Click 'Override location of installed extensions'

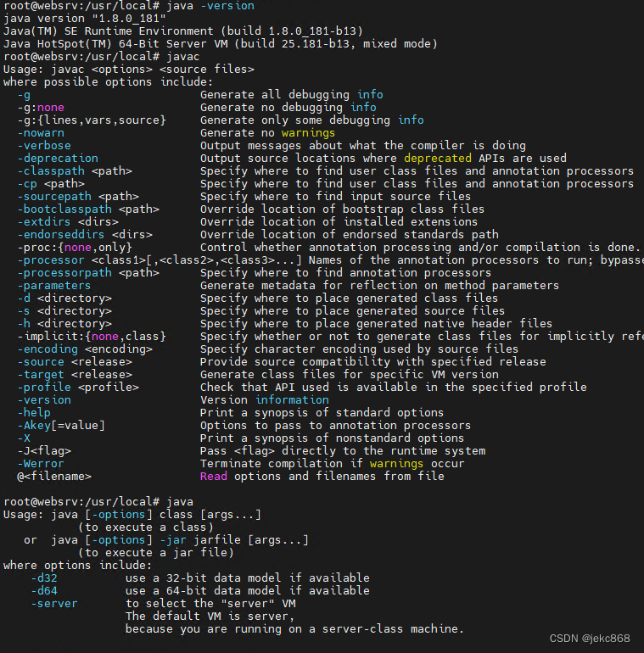point(339,222)
